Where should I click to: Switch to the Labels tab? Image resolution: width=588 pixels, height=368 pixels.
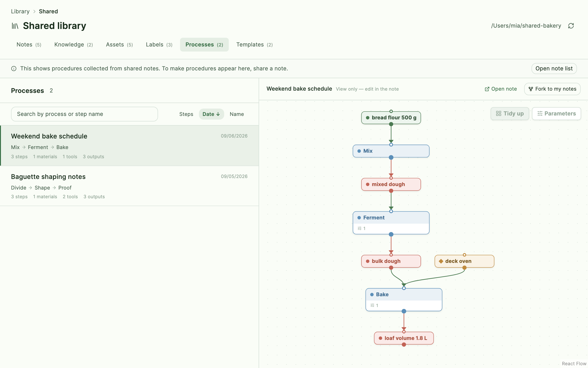[x=159, y=45]
